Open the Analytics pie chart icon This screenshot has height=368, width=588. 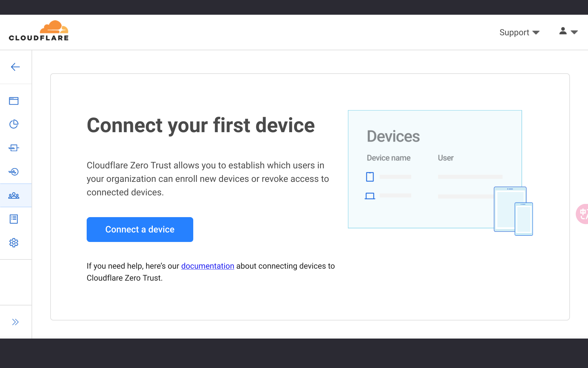coord(14,124)
